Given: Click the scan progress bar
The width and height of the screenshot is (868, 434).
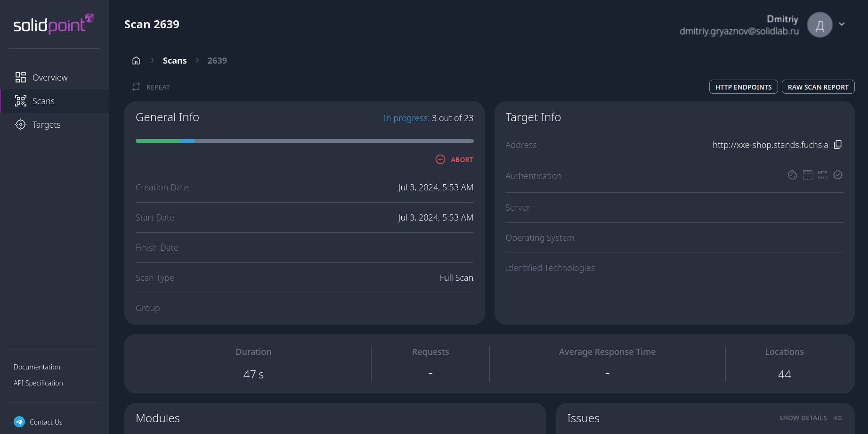Looking at the screenshot, I should [x=304, y=140].
